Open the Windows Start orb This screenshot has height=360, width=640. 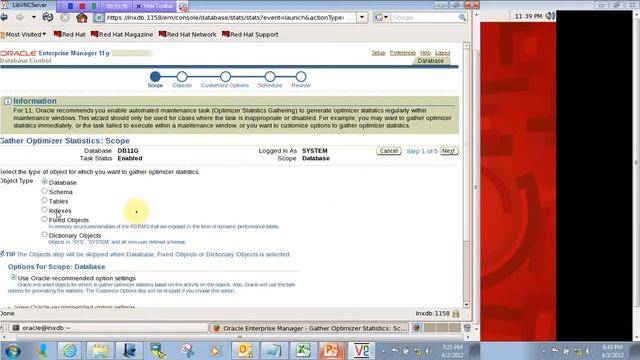pyautogui.click(x=12, y=351)
